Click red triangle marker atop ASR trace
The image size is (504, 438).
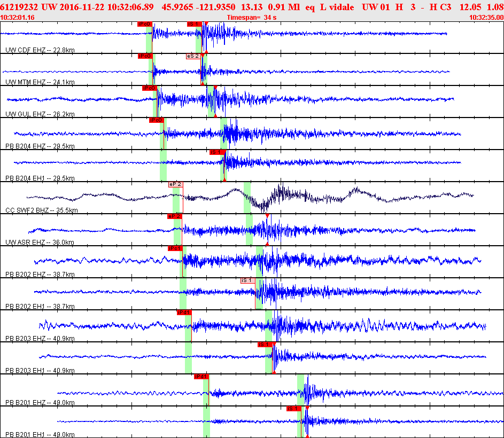pos(267,215)
